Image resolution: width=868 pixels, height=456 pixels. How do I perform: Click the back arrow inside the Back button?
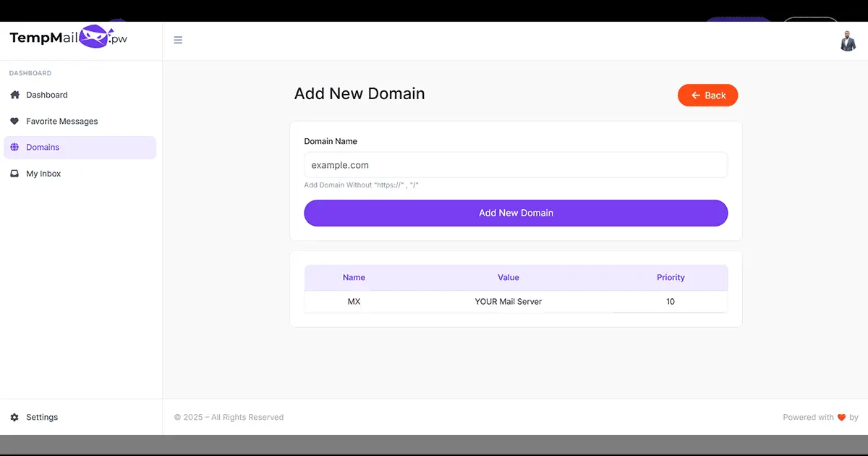point(695,95)
